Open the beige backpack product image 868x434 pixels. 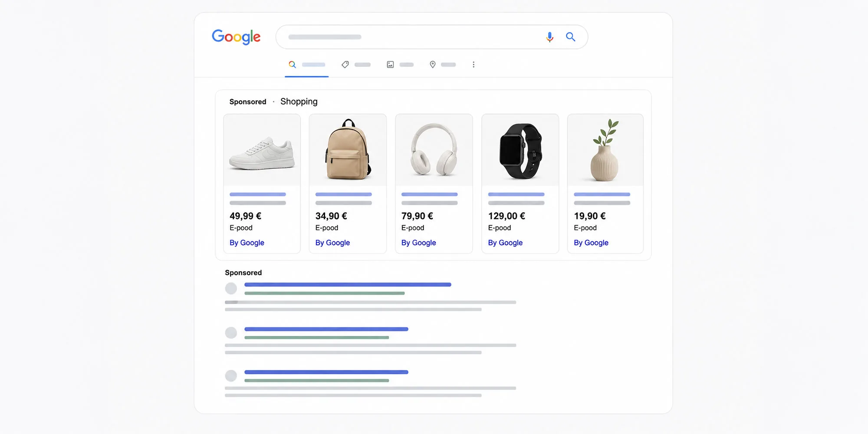point(348,150)
